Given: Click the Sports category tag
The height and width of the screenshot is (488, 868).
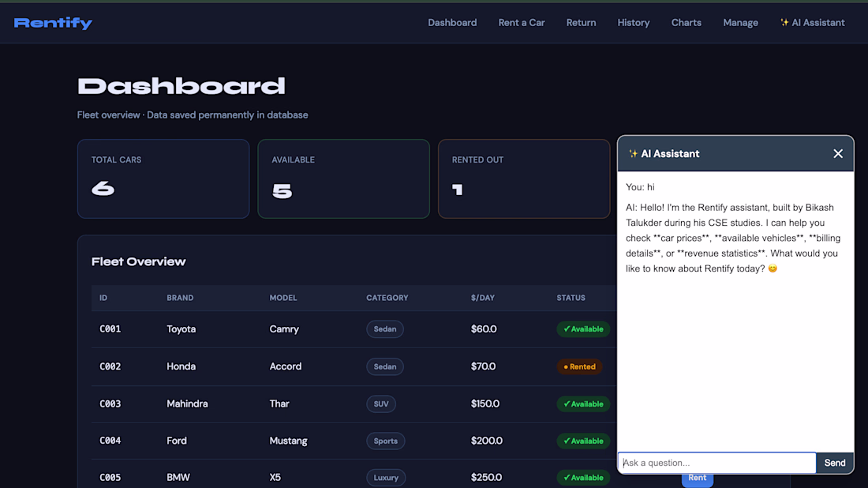Looking at the screenshot, I should [x=385, y=441].
